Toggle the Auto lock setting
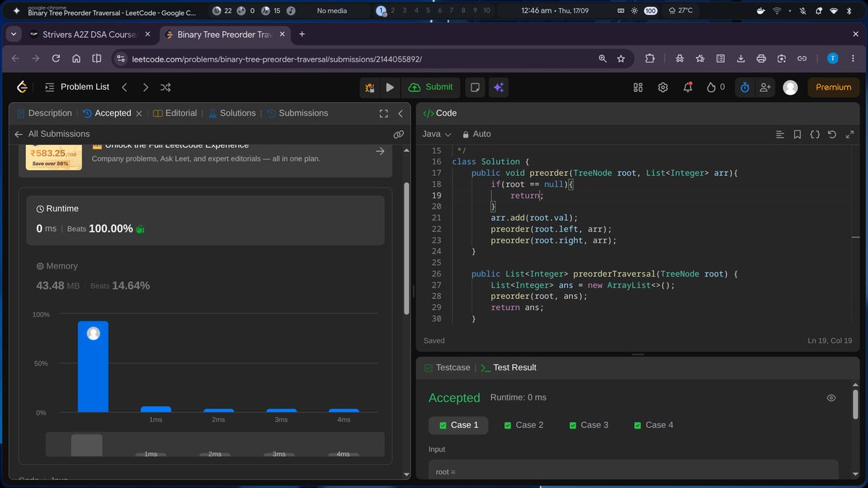Screen dimensions: 868x488 click(x=476, y=134)
